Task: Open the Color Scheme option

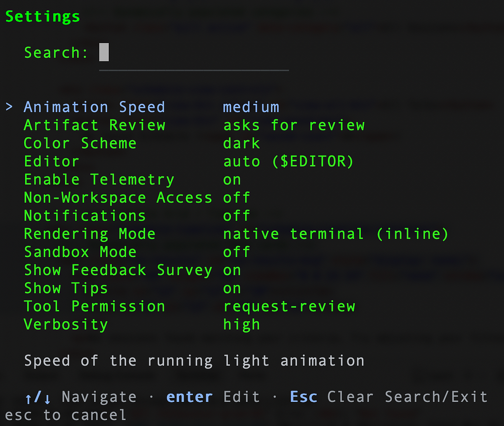Action: 80,143
